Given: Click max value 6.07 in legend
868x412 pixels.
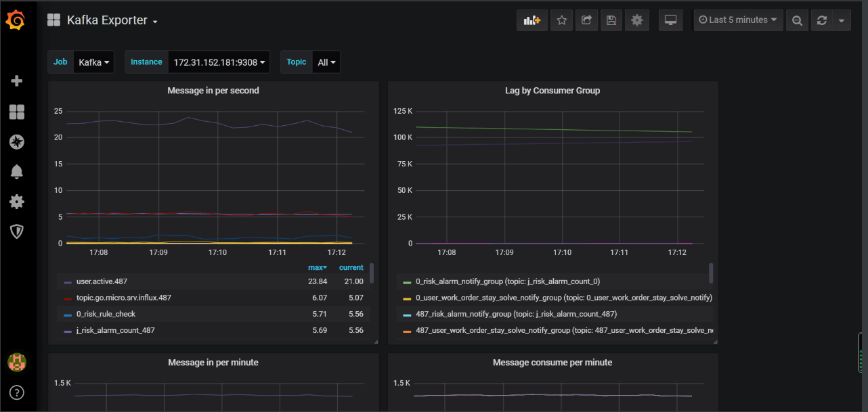Looking at the screenshot, I should pyautogui.click(x=320, y=298).
